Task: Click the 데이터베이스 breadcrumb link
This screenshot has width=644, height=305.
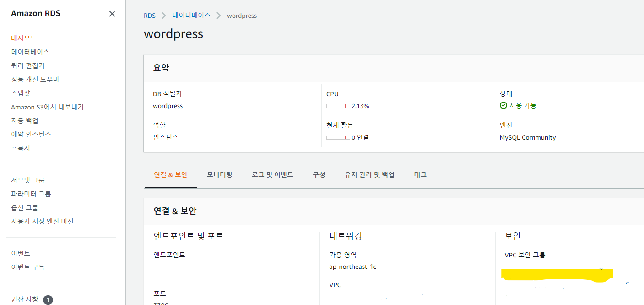Action: 191,16
